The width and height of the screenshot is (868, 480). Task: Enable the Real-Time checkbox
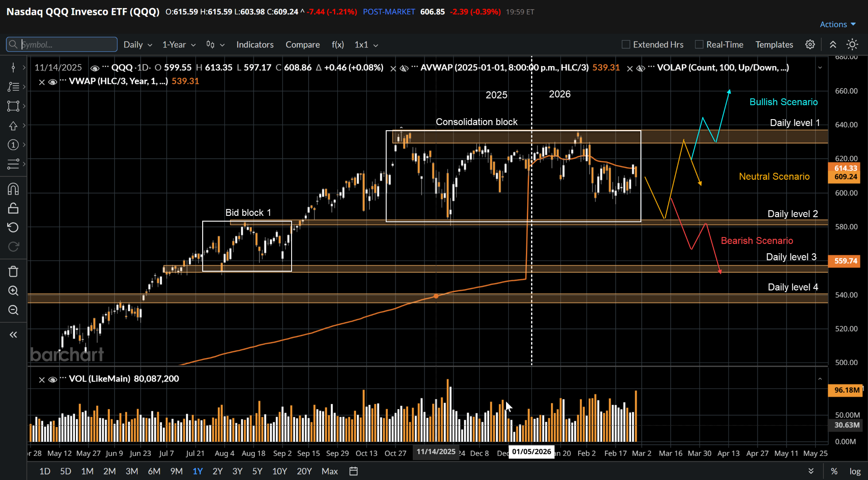[699, 45]
